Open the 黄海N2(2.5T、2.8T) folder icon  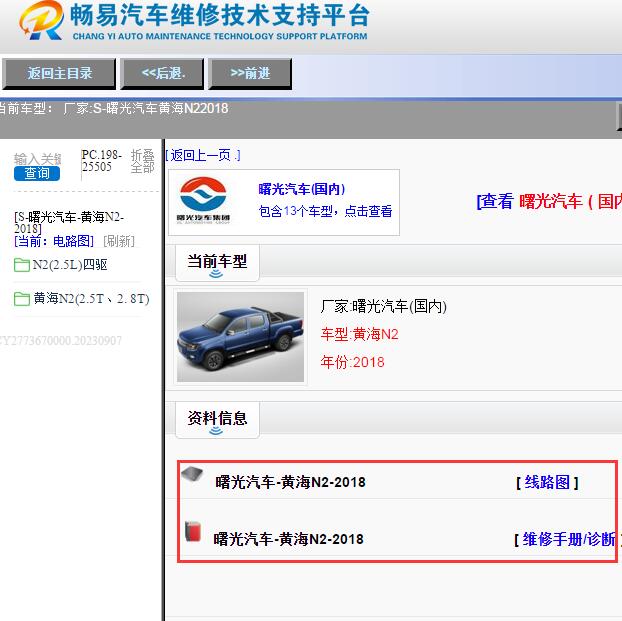[x=22, y=299]
